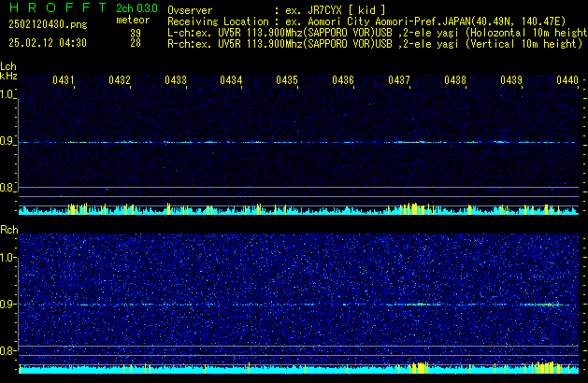588x383 pixels.
Task: Pick the 0439 time marker
Action: 511,80
